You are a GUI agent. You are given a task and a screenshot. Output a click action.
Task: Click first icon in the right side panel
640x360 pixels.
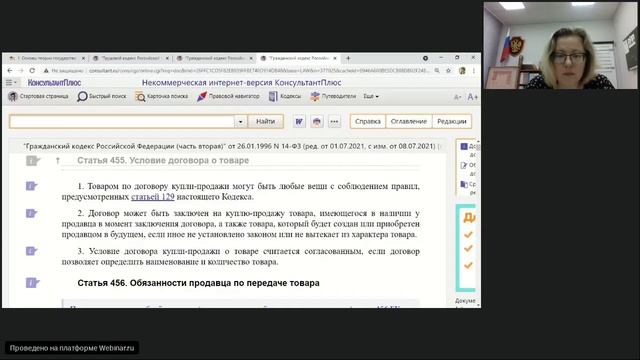[x=464, y=147]
